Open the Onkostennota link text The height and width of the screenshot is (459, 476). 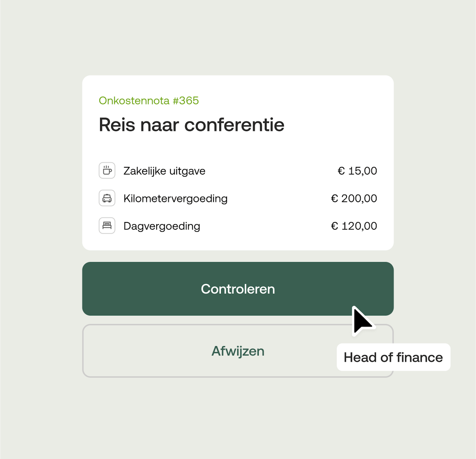[x=134, y=100]
